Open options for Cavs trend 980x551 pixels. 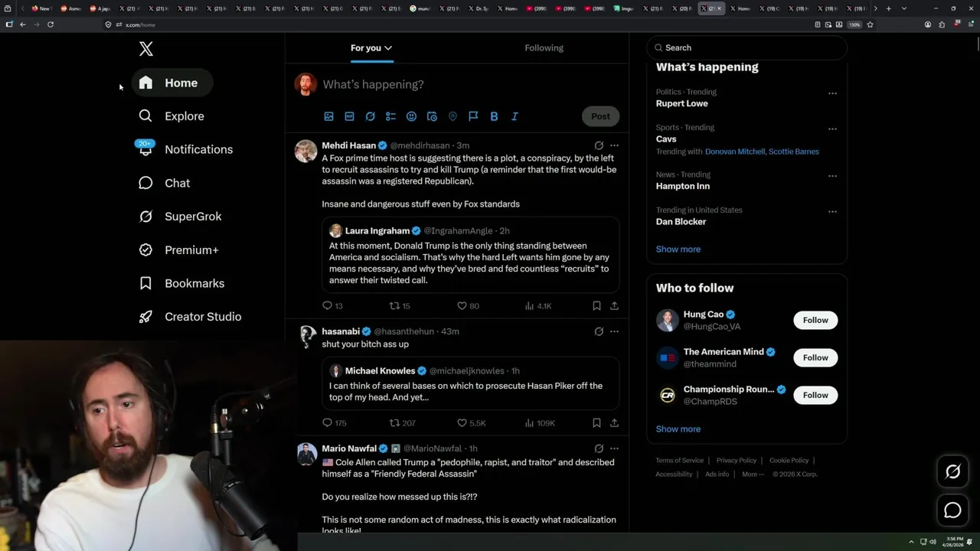tap(832, 129)
